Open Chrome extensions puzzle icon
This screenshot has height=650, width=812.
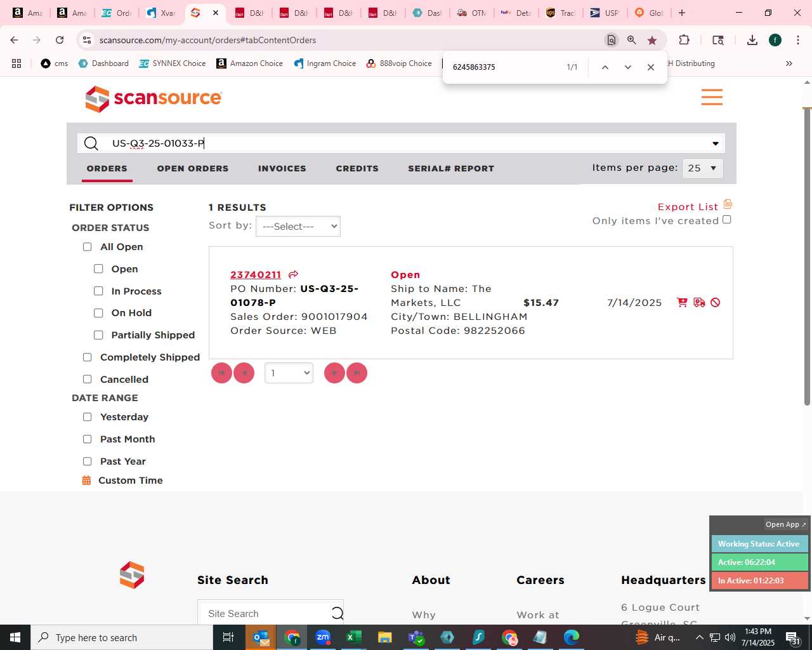(684, 40)
